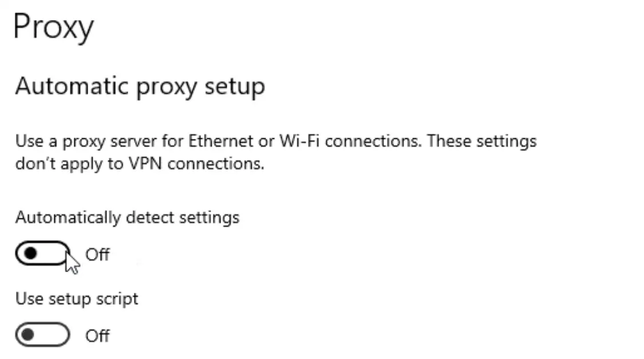Viewport: 644px width, 359px height.
Task: Click the proxy server description text
Action: [275, 141]
